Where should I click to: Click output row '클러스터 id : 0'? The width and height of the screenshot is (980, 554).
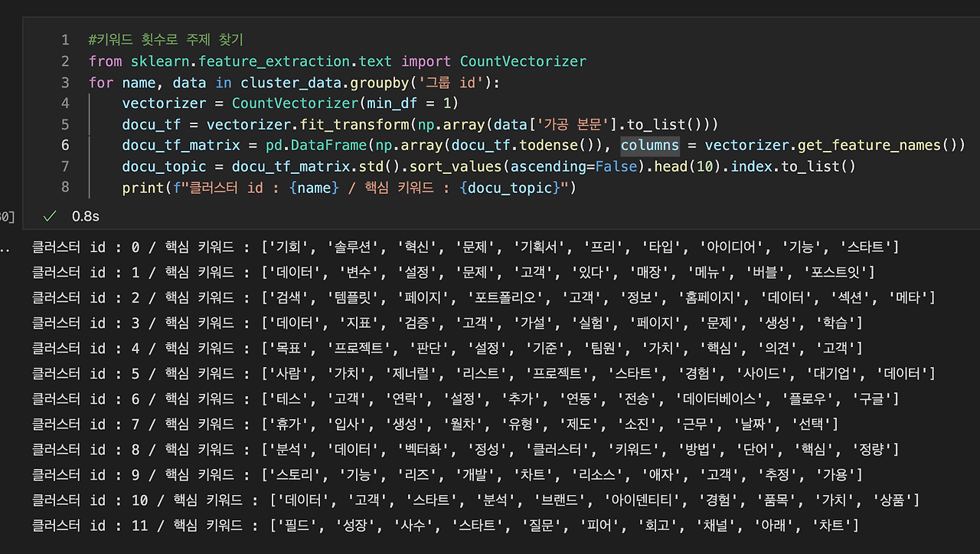465,247
